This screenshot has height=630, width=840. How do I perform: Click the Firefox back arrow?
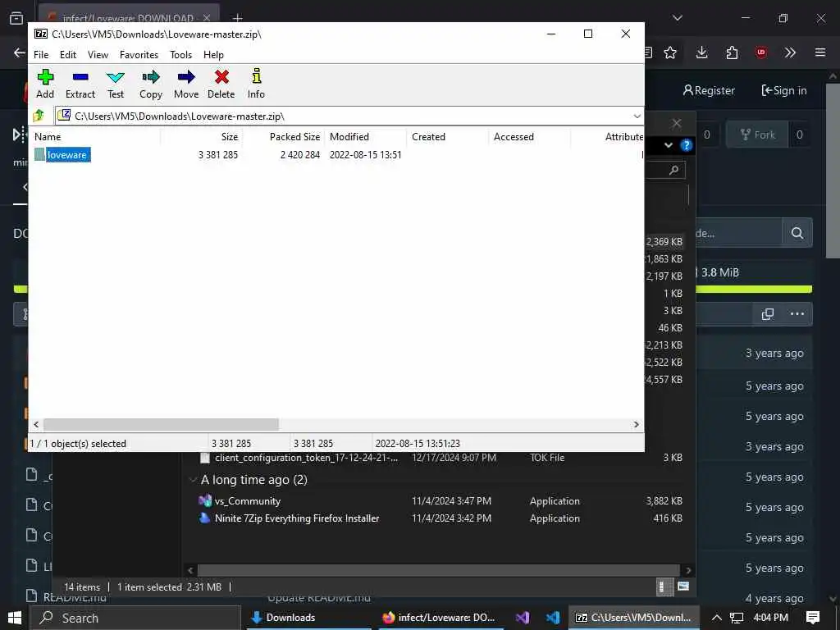click(x=20, y=52)
